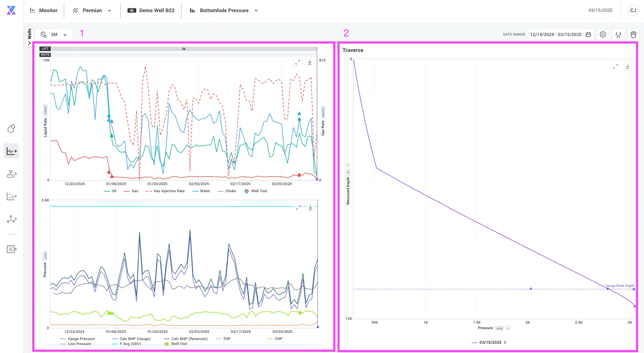Open the three-node network sidebar icon

click(x=11, y=219)
